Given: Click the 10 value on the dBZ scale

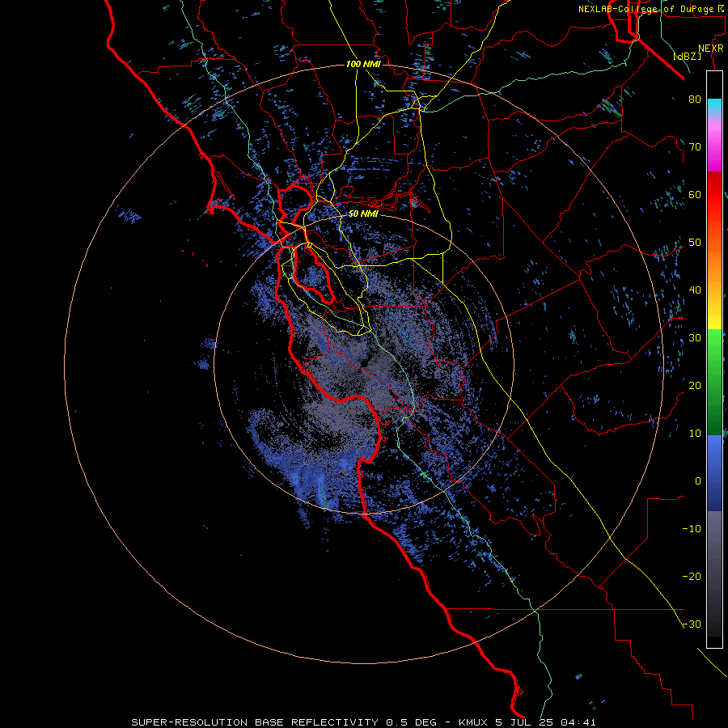Looking at the screenshot, I should 695,434.
